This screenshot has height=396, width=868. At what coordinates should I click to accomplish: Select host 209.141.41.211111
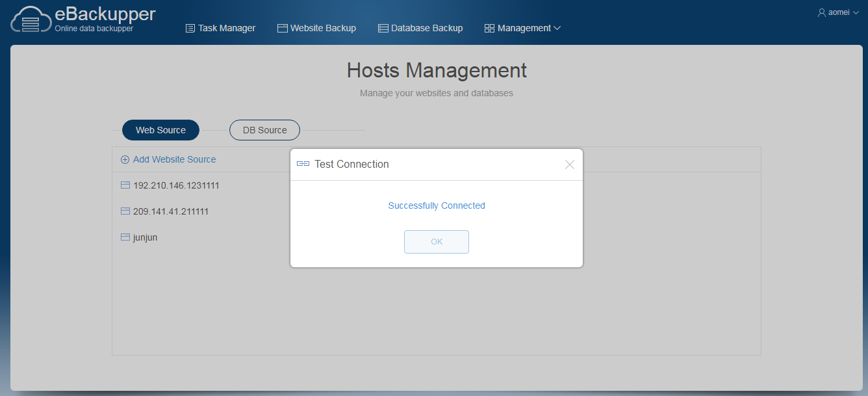tap(171, 211)
